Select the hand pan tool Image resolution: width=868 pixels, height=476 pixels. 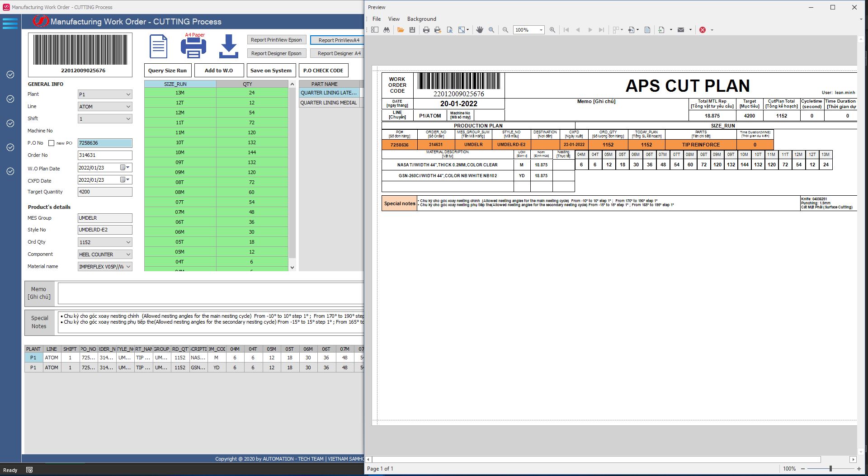tap(480, 30)
